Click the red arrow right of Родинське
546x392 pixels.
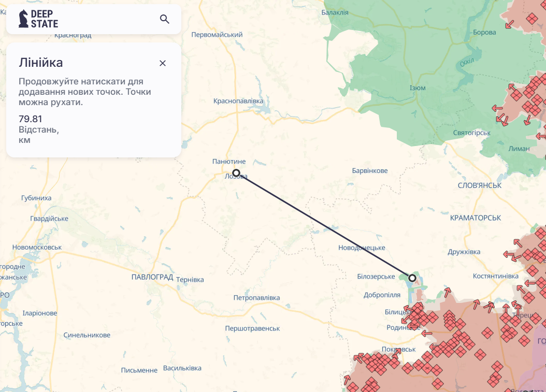[x=427, y=332]
